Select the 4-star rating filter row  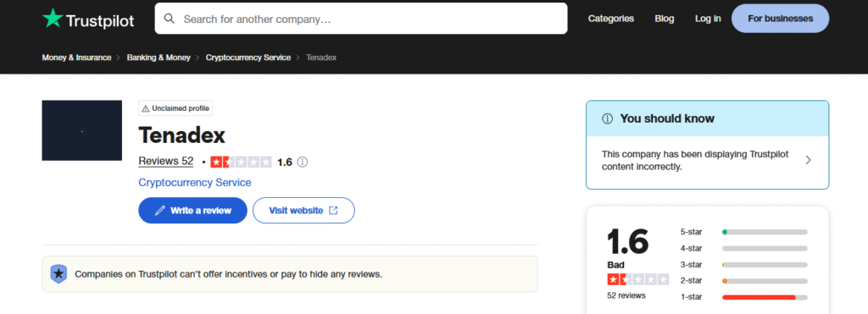(743, 248)
